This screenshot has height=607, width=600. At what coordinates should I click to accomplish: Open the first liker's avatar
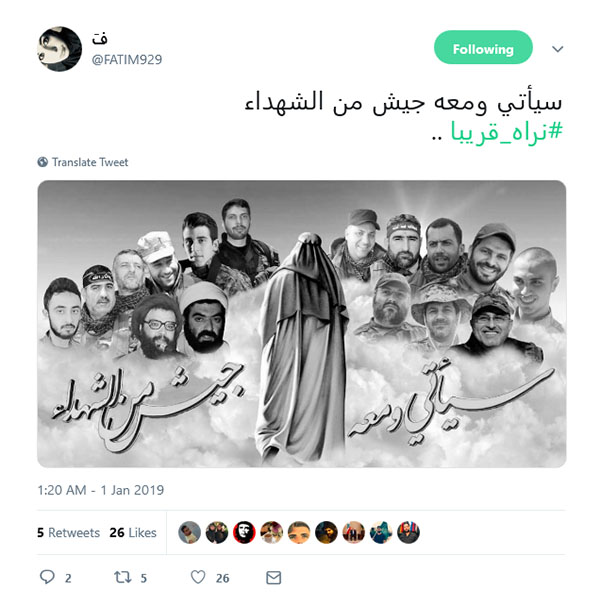click(189, 533)
